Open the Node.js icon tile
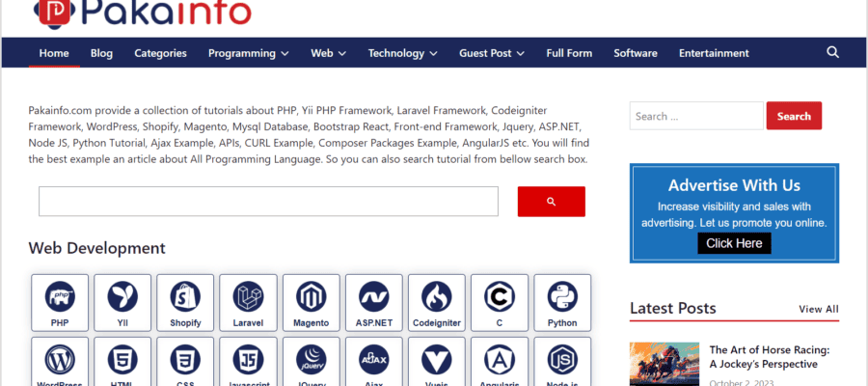The height and width of the screenshot is (386, 868). pos(562,362)
